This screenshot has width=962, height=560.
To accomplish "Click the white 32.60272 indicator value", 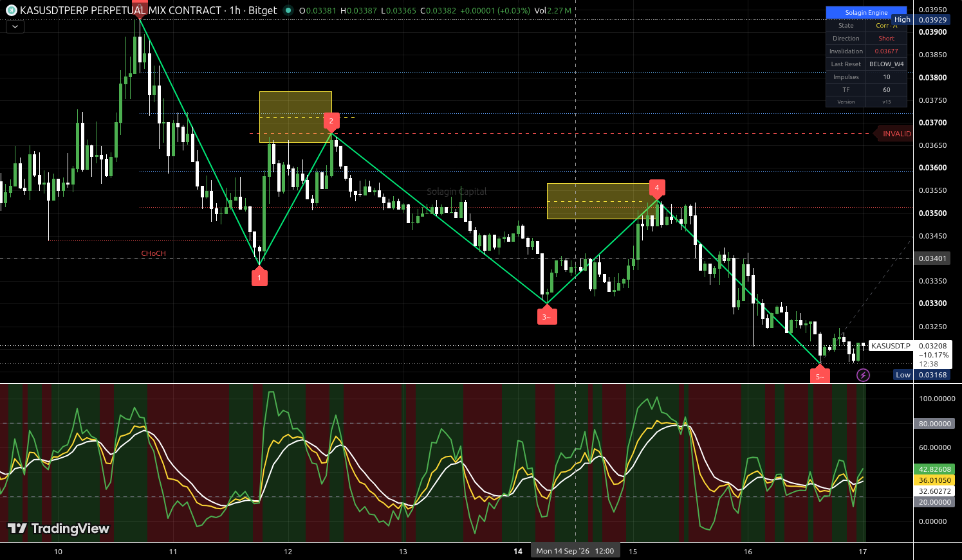I will coord(934,491).
